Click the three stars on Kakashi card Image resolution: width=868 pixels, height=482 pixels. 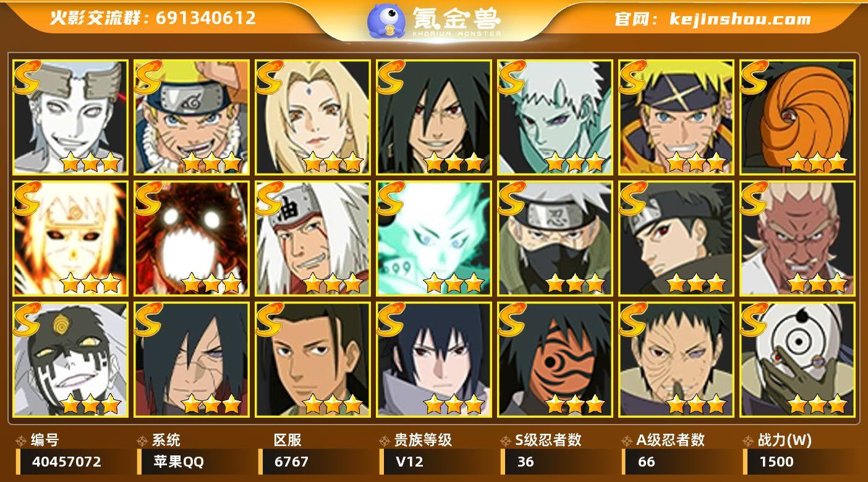575,283
